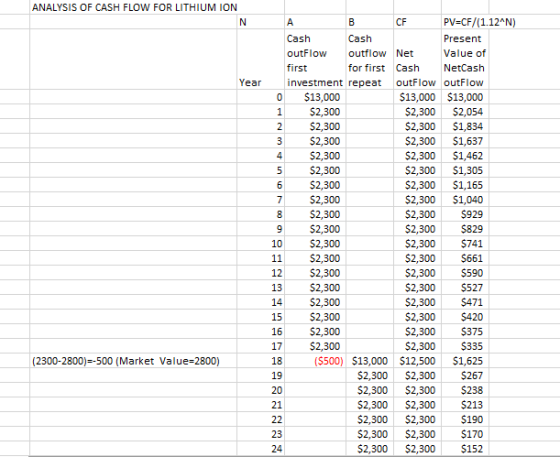Select the $1,637 present value cell
The width and height of the screenshot is (560, 457).
pyautogui.click(x=465, y=141)
